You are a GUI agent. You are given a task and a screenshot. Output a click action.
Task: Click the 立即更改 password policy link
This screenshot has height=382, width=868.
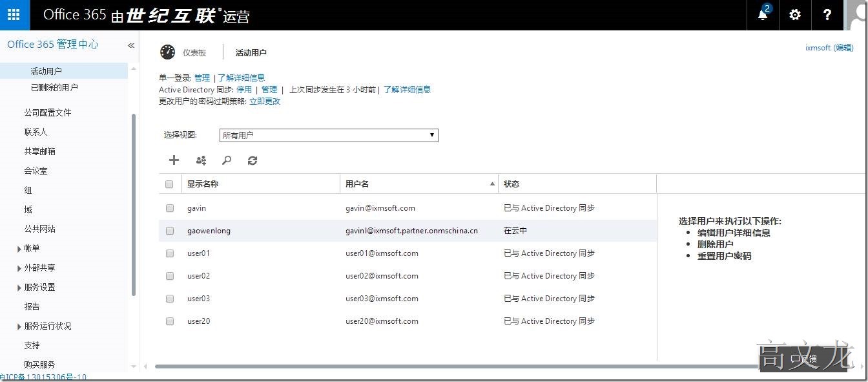(x=265, y=101)
